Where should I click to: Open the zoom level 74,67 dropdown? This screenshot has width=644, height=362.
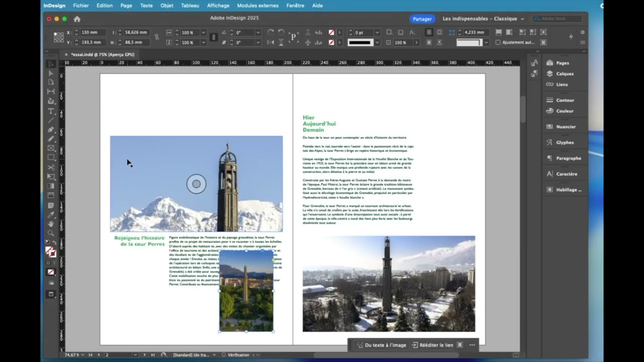coord(83,355)
